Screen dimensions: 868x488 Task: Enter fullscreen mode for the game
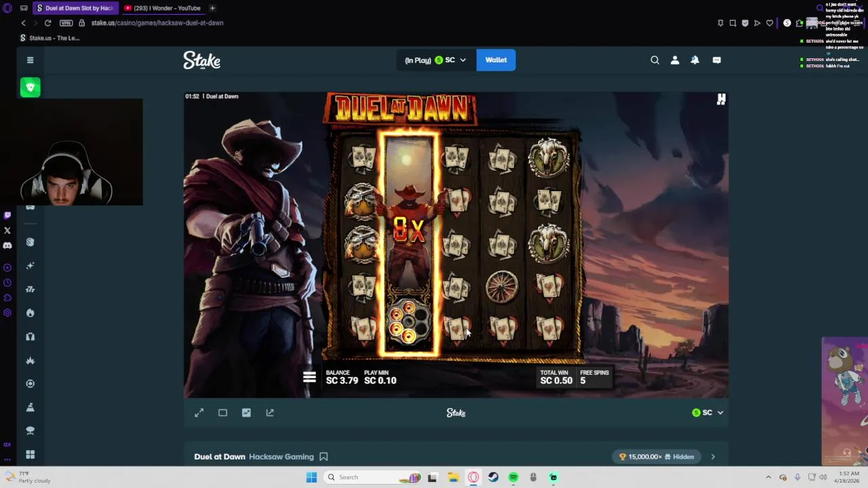(199, 413)
